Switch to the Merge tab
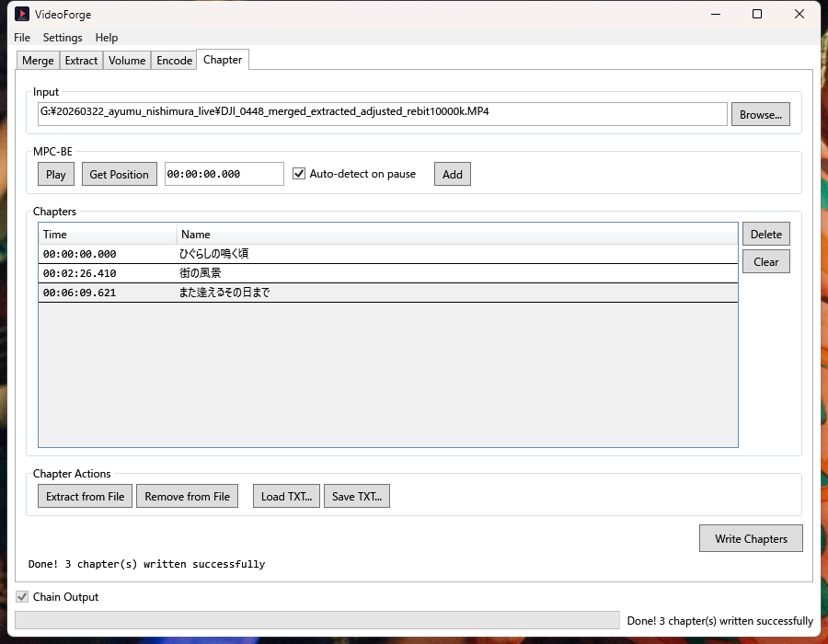 coord(38,61)
